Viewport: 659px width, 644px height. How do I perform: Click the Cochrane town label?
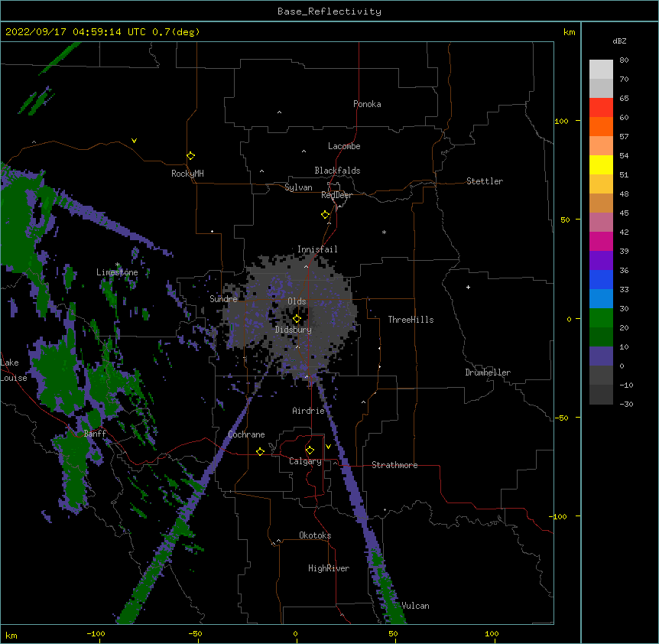click(x=246, y=434)
